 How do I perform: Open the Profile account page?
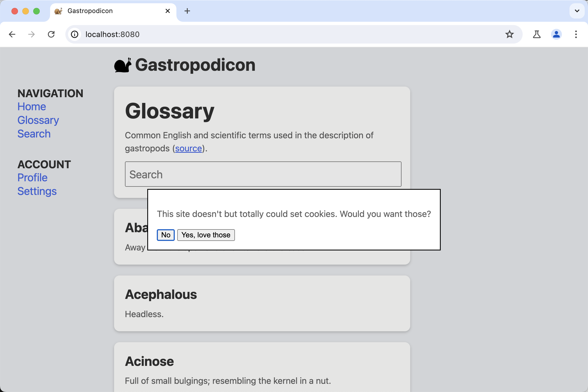point(32,177)
